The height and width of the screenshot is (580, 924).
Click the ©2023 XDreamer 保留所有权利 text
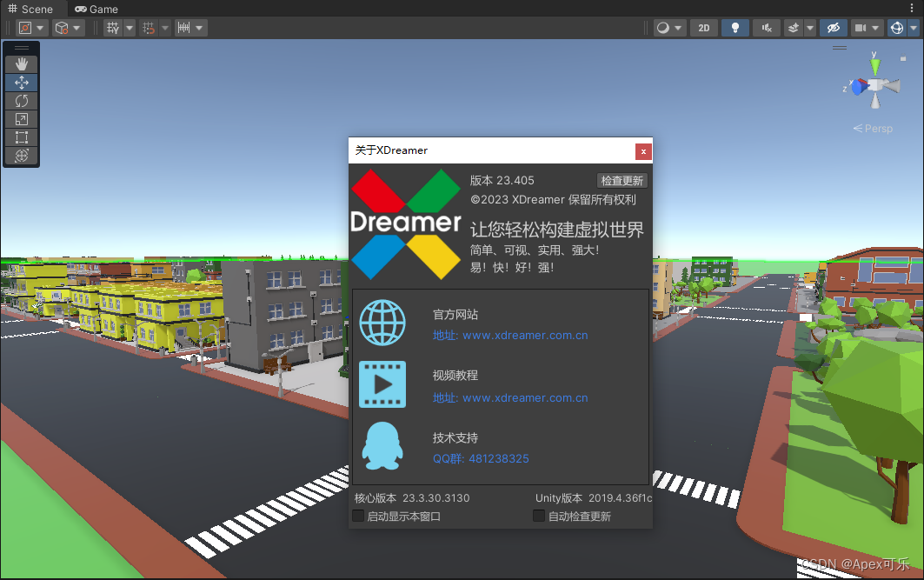[x=554, y=200]
